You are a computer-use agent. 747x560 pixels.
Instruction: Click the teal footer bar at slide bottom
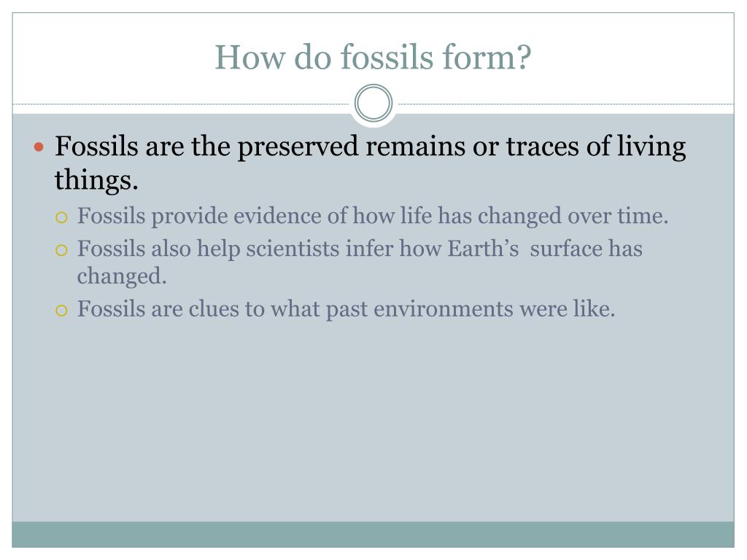pos(373,534)
